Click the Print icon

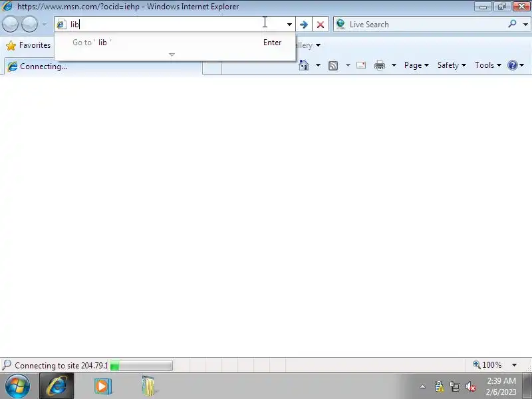(x=380, y=65)
